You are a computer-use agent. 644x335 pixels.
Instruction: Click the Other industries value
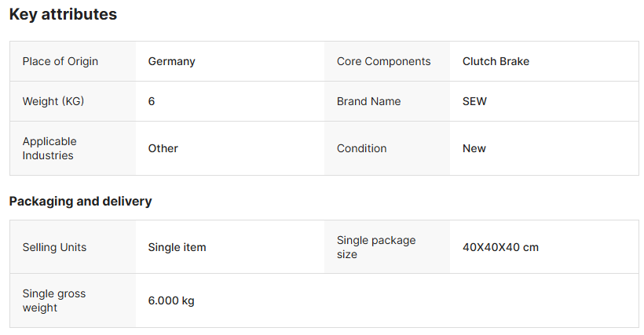coord(163,148)
